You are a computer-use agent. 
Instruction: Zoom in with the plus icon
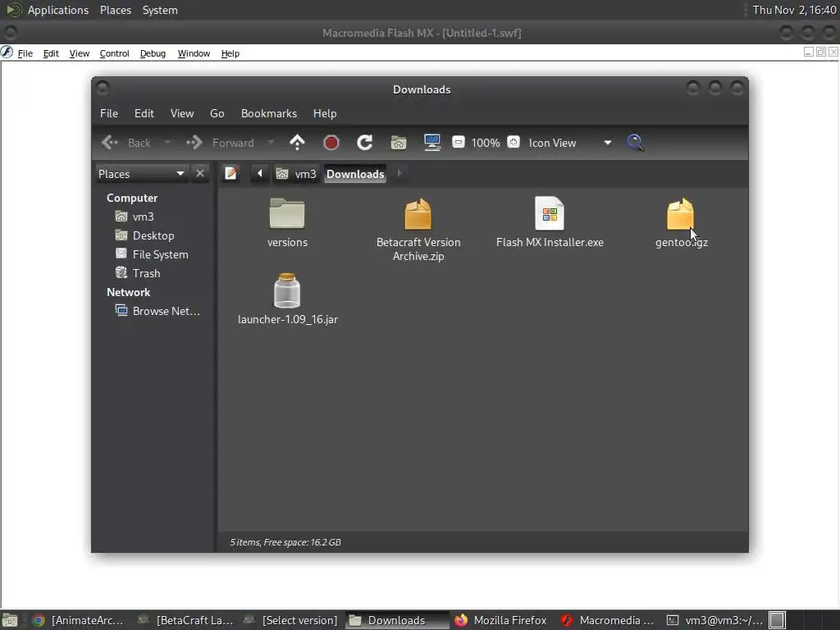[514, 142]
